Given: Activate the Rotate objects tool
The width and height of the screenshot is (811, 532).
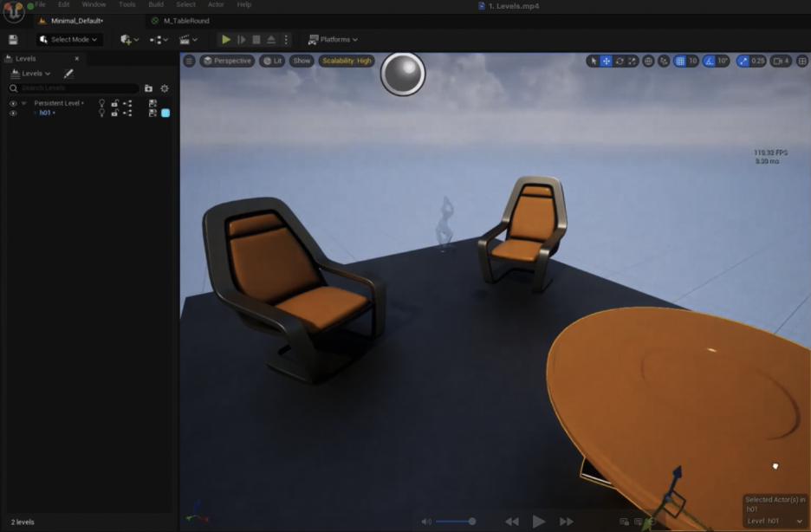Looking at the screenshot, I should tap(620, 61).
